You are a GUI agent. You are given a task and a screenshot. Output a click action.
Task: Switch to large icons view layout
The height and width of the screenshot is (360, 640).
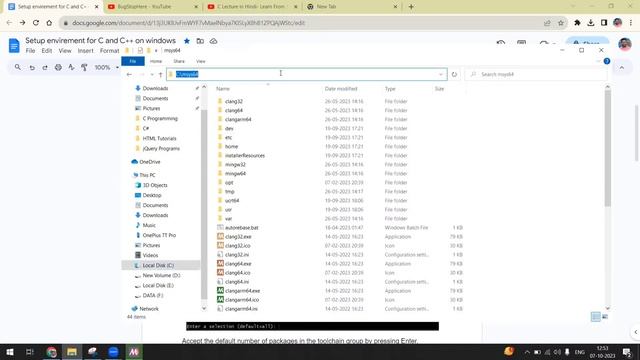[605, 317]
